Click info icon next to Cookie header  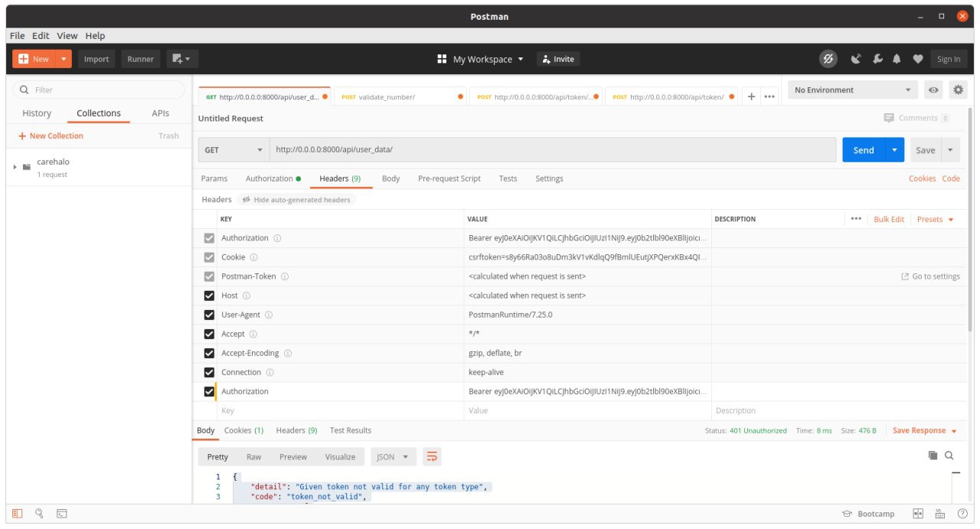click(253, 257)
